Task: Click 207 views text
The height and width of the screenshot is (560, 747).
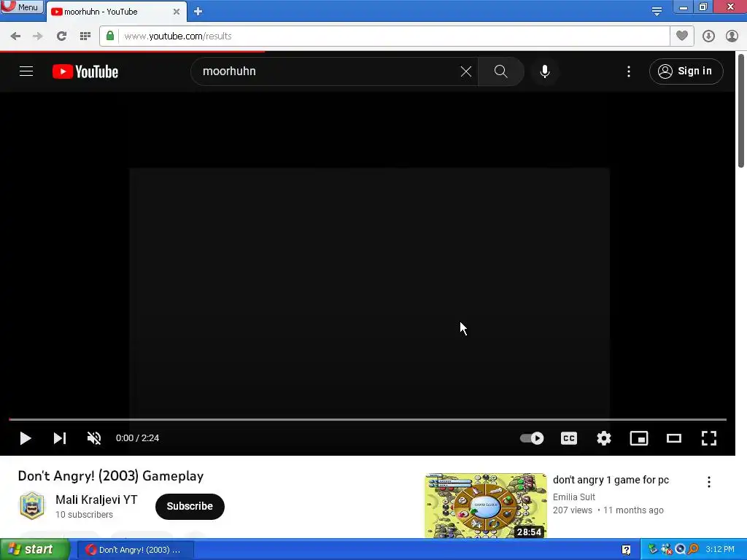Action: [572, 510]
